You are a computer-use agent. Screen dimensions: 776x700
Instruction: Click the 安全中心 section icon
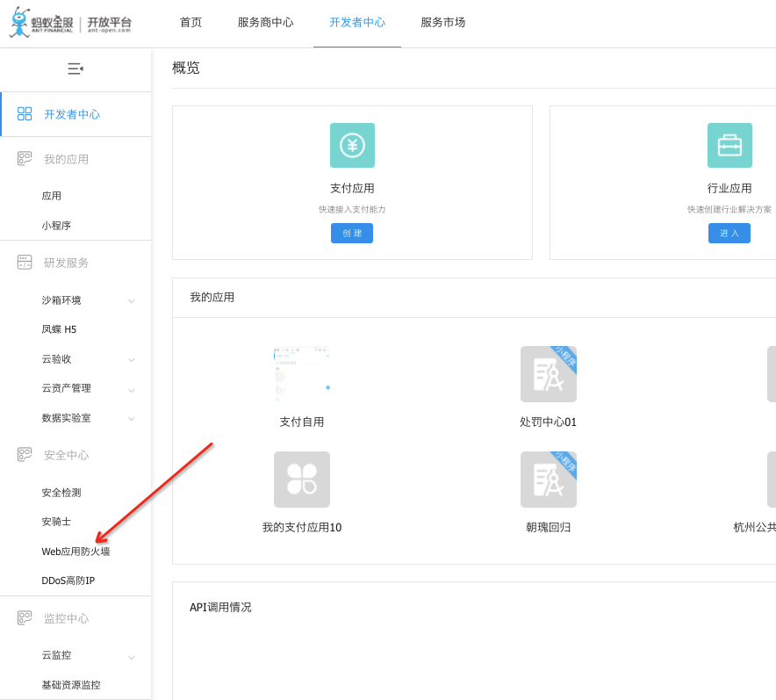(x=25, y=454)
